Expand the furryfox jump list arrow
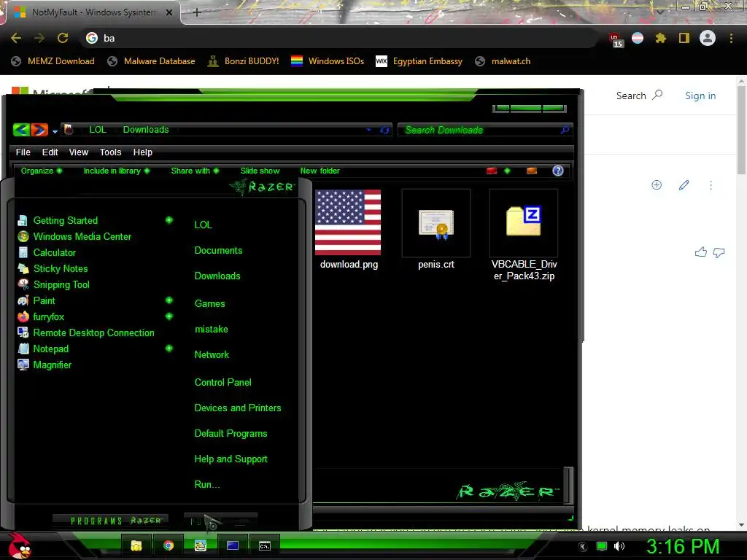The height and width of the screenshot is (560, 747). [169, 316]
